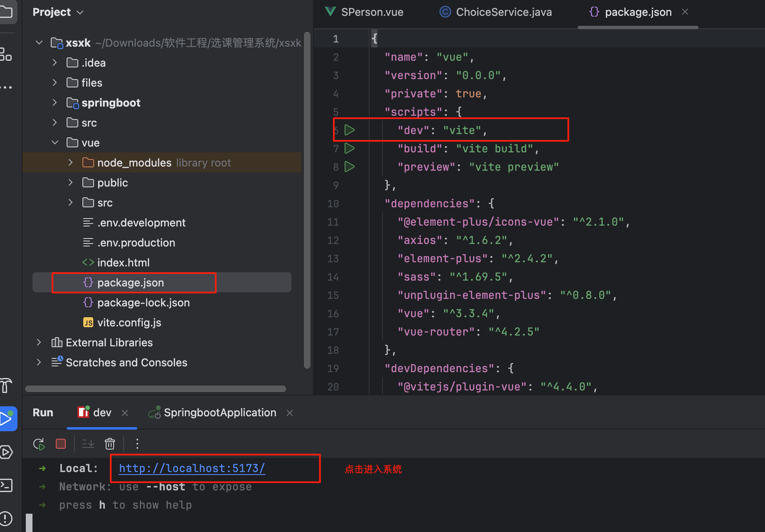Run the preview script gutter icon
This screenshot has height=532, width=765.
pos(350,167)
